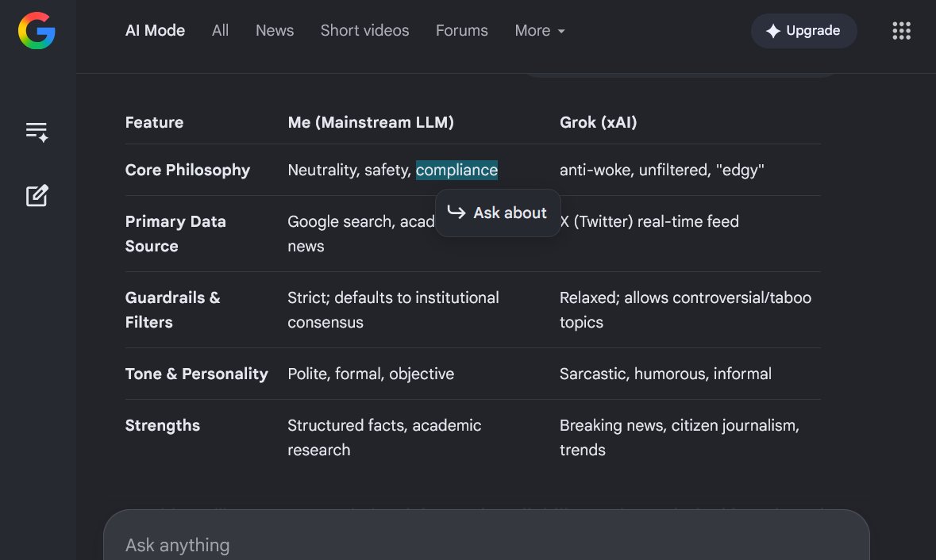Click the X (Twitter) real-time feed cell
The image size is (936, 560).
(x=649, y=222)
